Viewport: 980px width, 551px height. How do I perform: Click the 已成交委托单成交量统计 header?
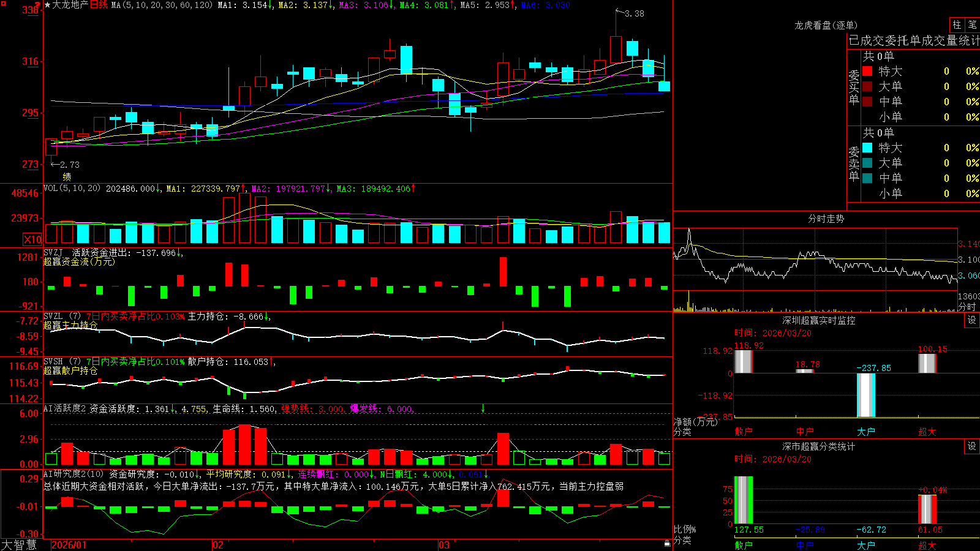(914, 40)
